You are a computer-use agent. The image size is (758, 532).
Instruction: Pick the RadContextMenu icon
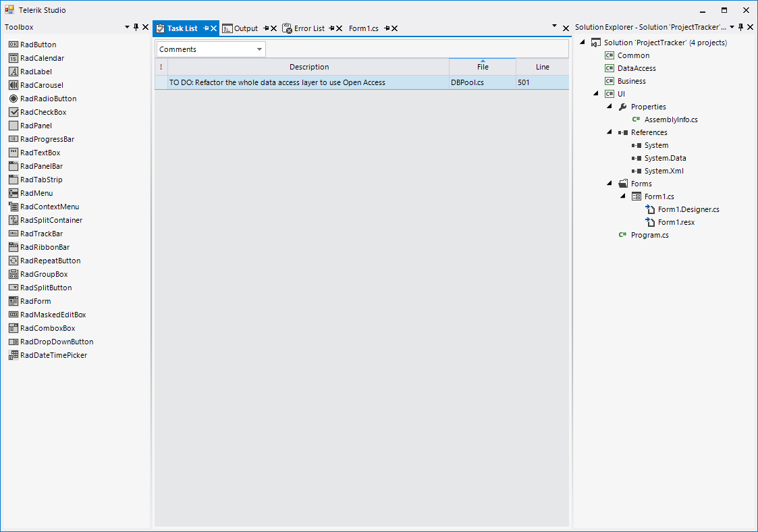tap(13, 207)
